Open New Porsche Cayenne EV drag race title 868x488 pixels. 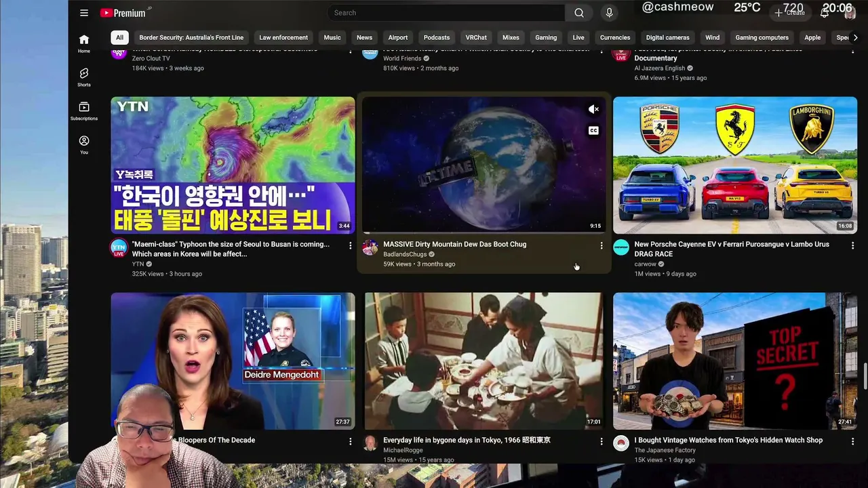coord(732,249)
